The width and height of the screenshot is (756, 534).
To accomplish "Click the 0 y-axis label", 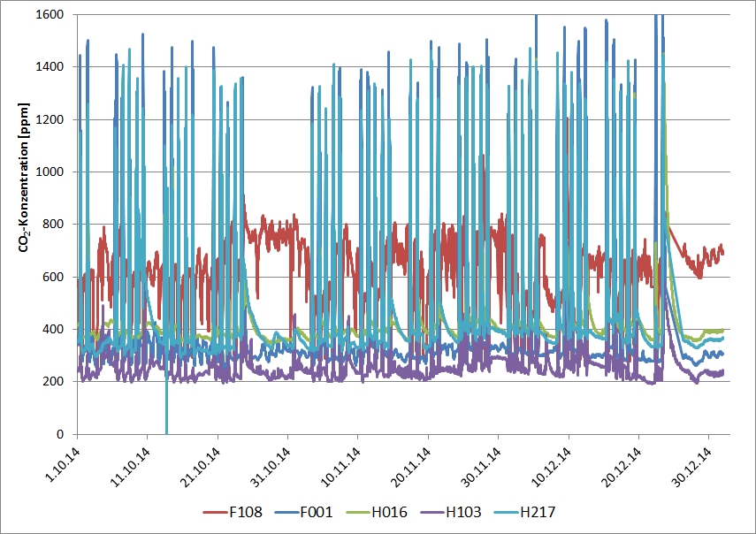I will click(x=60, y=434).
